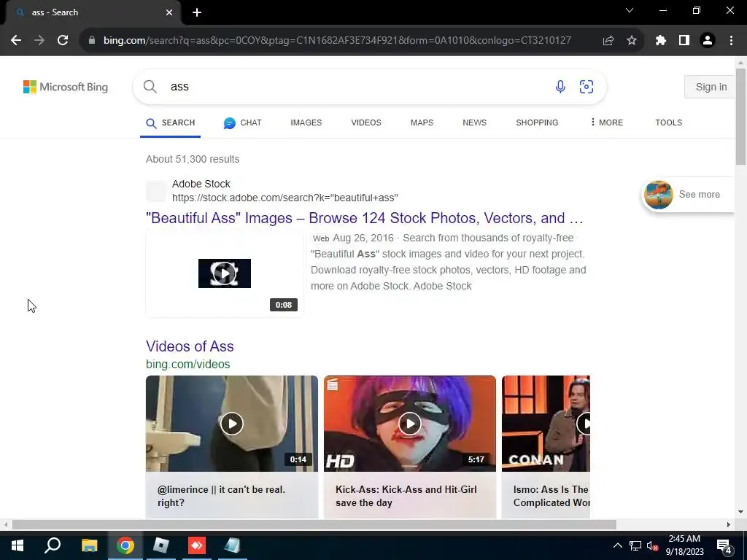Open Chrome extensions puzzle icon
This screenshot has width=747, height=560.
[x=660, y=41]
